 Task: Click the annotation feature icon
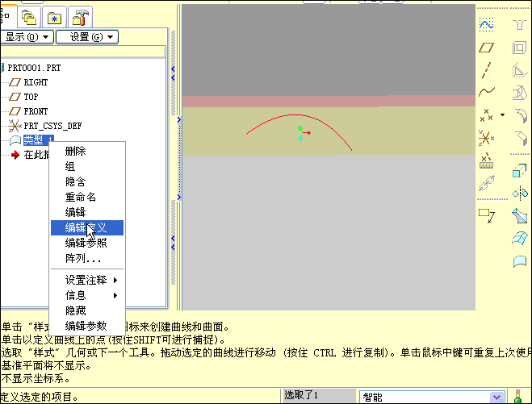[487, 216]
